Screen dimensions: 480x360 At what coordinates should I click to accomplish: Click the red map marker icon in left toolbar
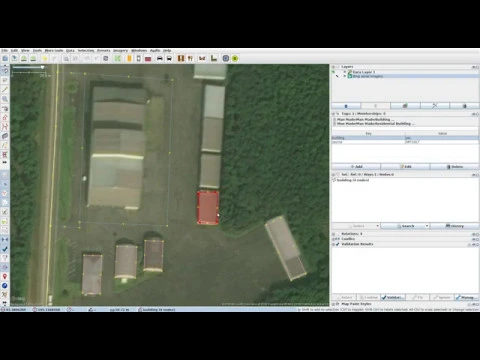(5, 276)
